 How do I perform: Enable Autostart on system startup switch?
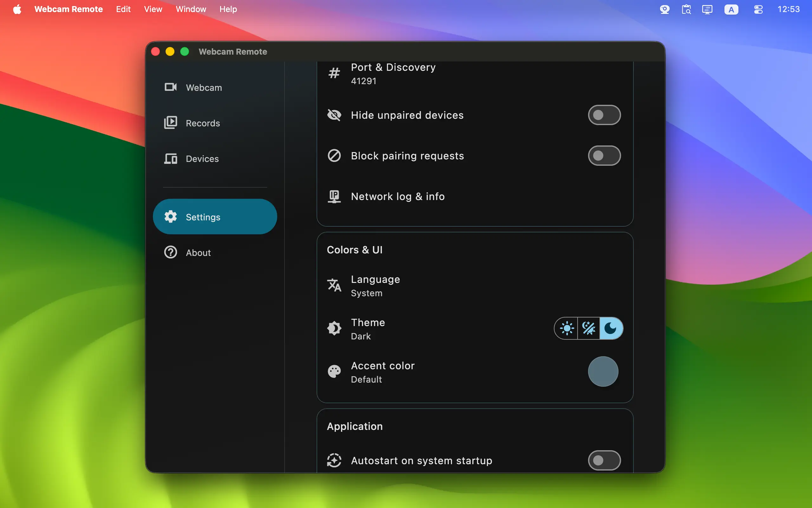click(604, 460)
